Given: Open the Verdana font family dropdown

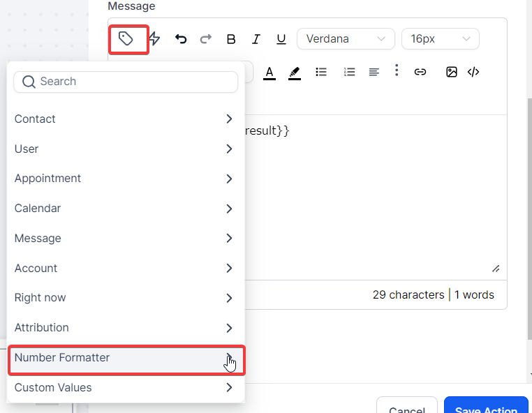Looking at the screenshot, I should click(x=346, y=39).
